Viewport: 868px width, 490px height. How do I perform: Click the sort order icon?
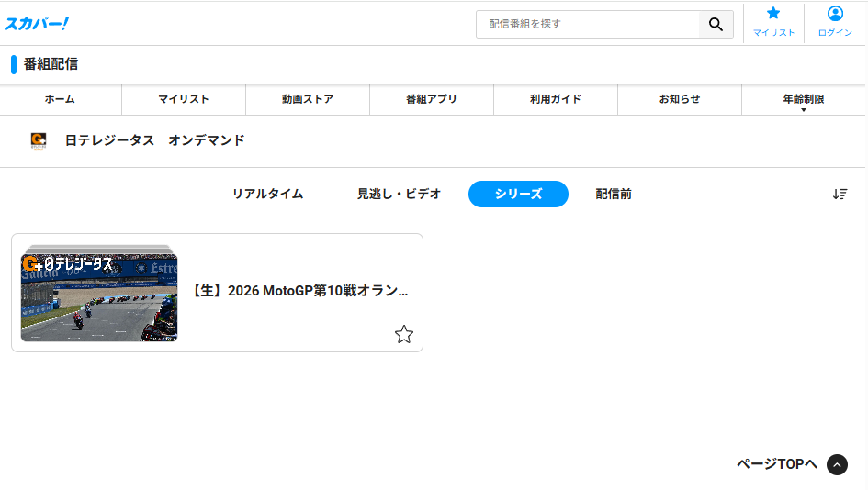[840, 195]
